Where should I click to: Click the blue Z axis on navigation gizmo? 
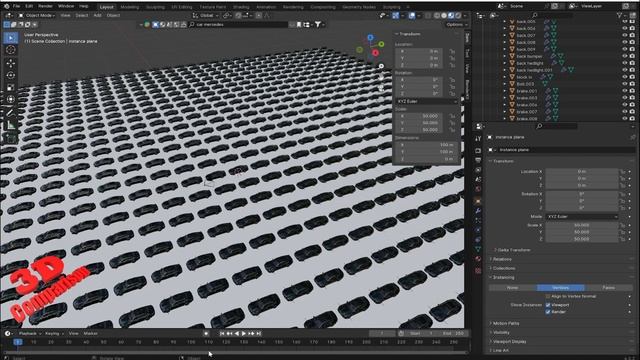pos(370,38)
